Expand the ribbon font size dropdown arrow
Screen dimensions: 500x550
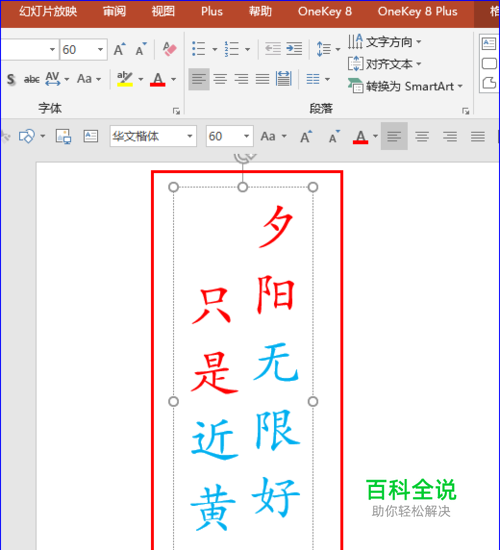coord(100,49)
